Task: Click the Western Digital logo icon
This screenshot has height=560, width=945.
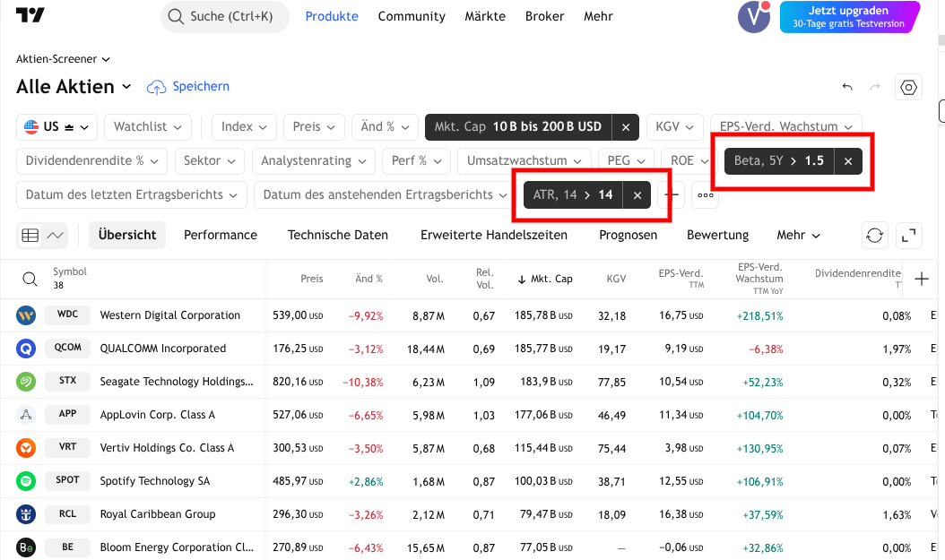Action: tap(26, 315)
